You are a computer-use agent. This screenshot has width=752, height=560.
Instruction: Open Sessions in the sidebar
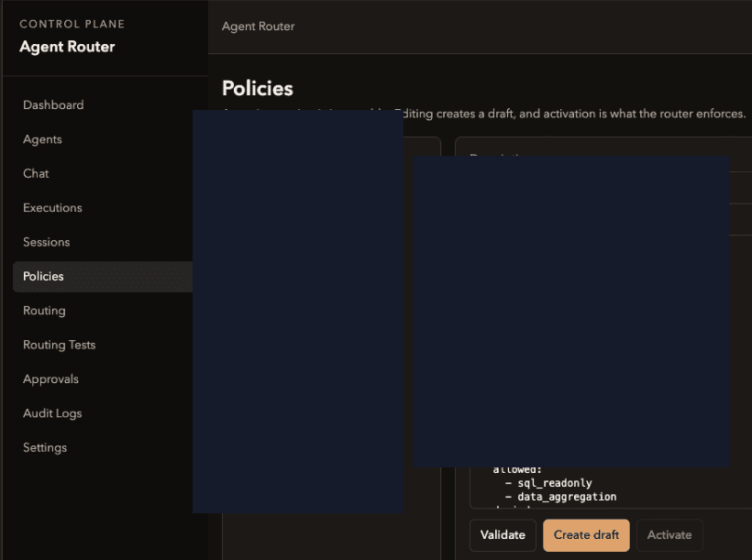click(x=47, y=242)
